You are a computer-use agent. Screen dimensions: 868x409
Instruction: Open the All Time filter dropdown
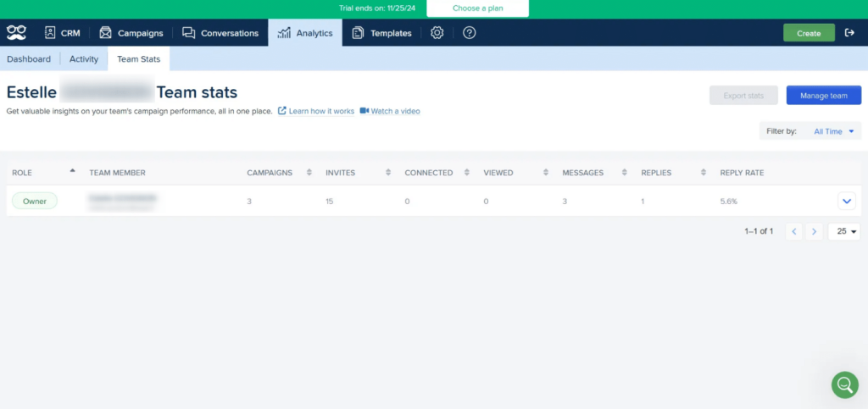(834, 131)
